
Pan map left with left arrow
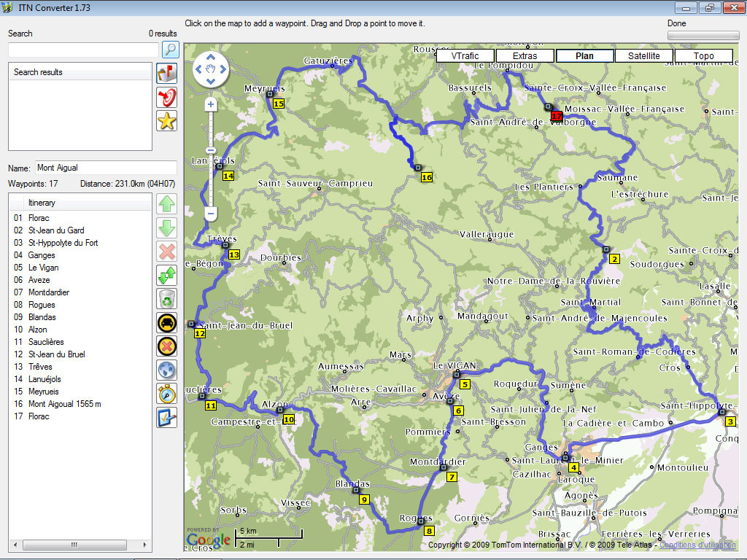click(x=198, y=69)
